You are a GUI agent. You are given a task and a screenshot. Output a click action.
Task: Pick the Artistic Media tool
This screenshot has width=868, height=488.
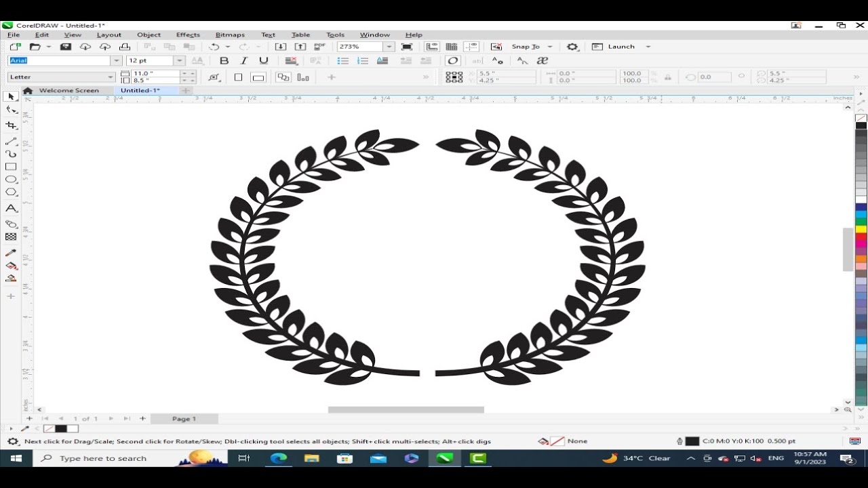(11, 154)
